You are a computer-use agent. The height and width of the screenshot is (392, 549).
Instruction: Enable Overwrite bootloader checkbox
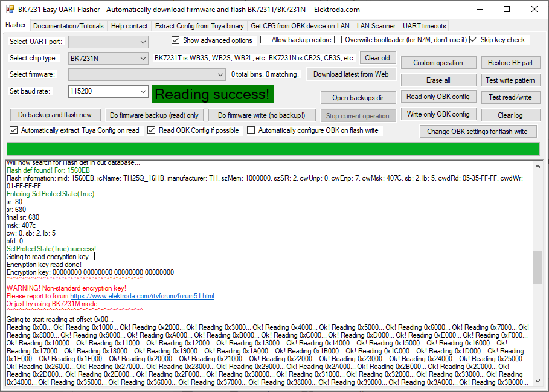tap(338, 39)
